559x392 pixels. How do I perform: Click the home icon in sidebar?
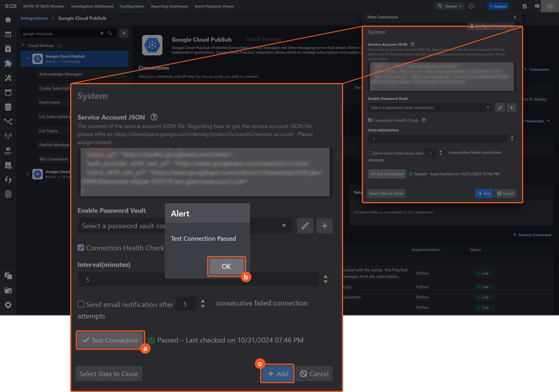(x=8, y=20)
